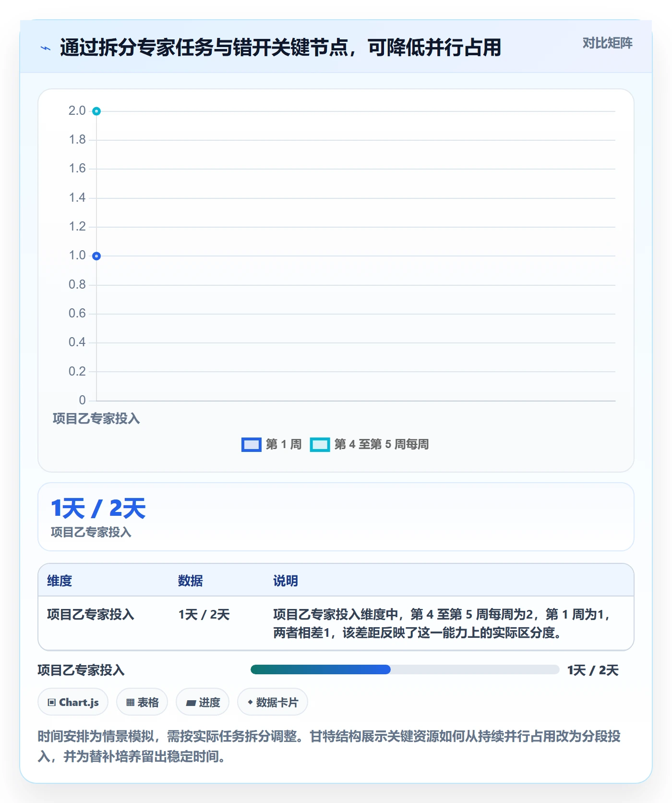Screen dimensions: 672x803
Task: Click the teal data point at 2.0
Action: 96,111
